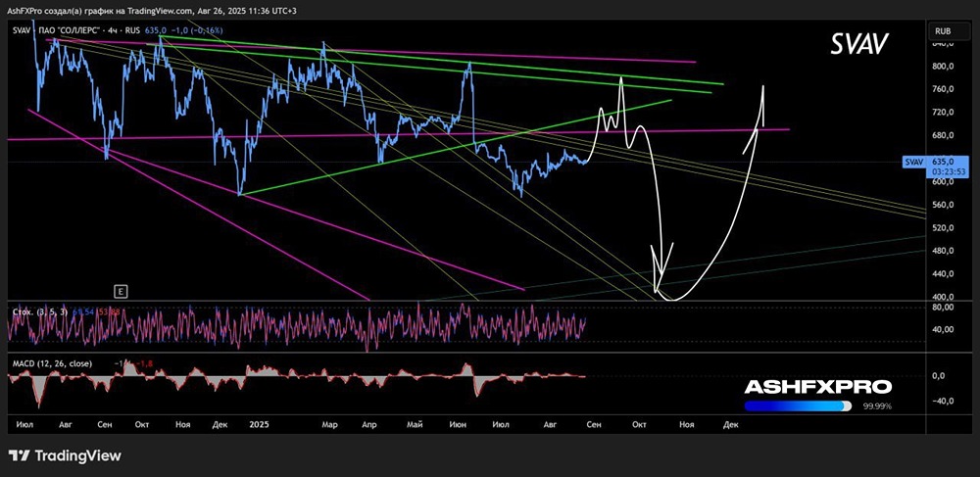This screenshot has height=477, width=980.
Task: Click the earnings marker E icon
Action: pos(121,290)
